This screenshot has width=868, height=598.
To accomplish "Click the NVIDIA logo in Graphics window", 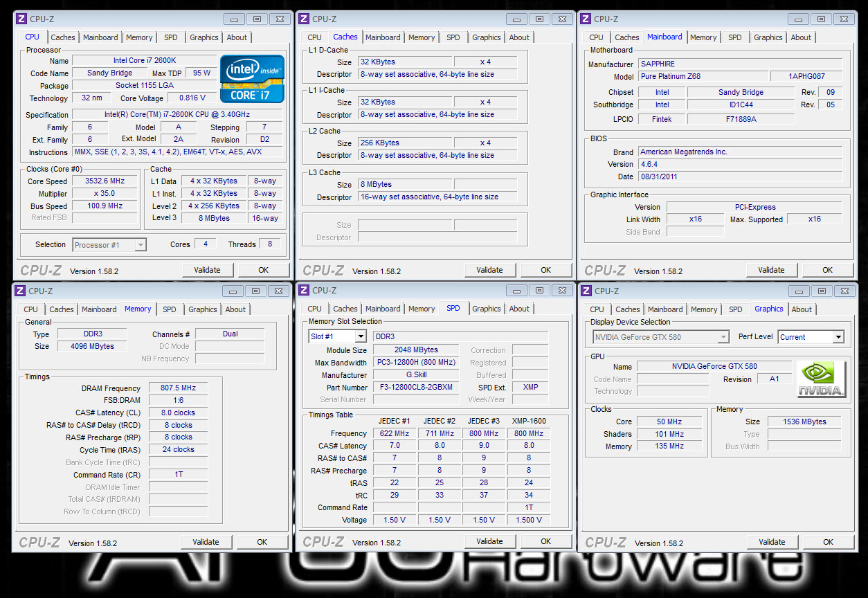I will (x=821, y=379).
